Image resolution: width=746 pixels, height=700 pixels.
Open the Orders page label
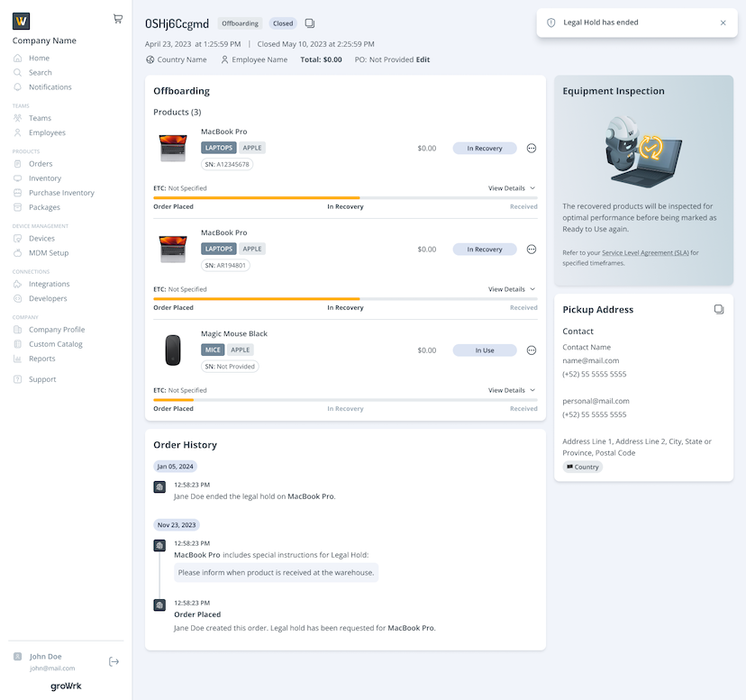41,164
